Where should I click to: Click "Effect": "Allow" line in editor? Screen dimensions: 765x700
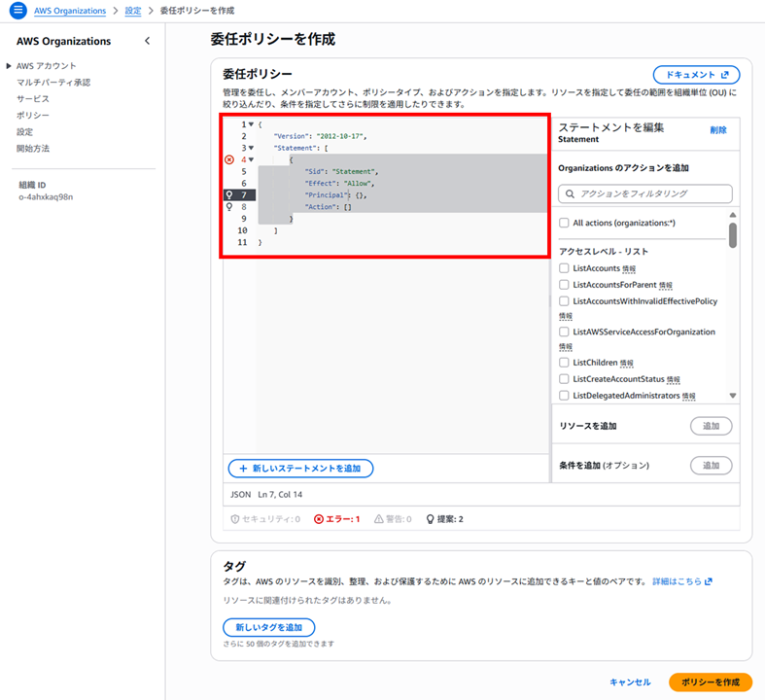pyautogui.click(x=339, y=184)
